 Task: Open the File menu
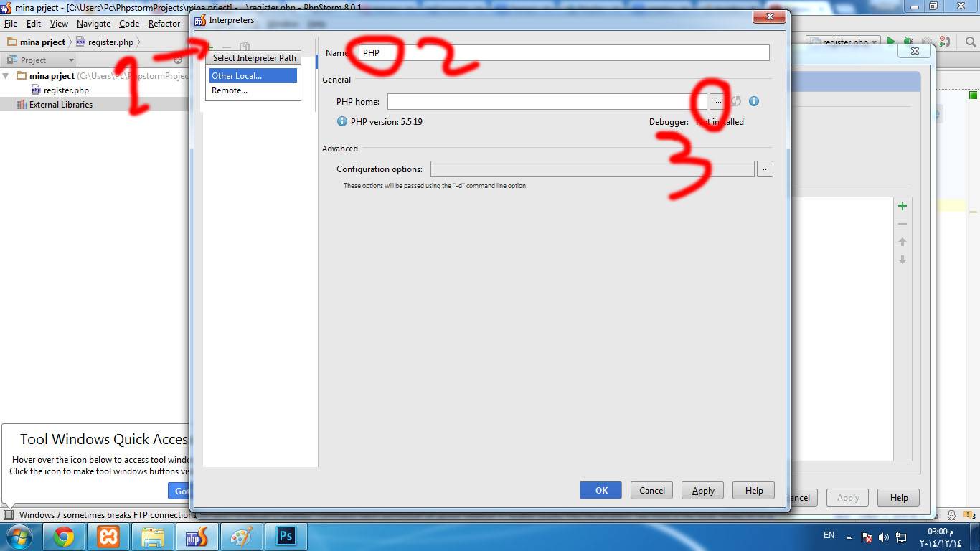point(10,24)
